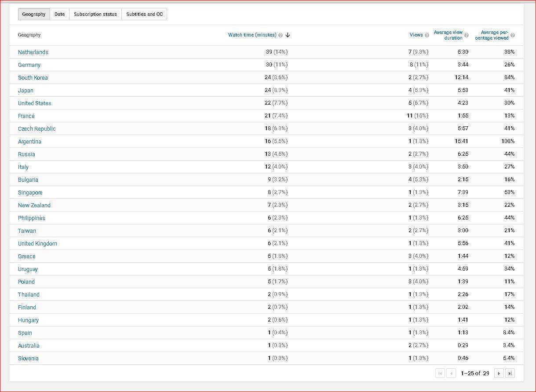Sort table by Views column header
Image resolution: width=536 pixels, height=392 pixels.
416,35
